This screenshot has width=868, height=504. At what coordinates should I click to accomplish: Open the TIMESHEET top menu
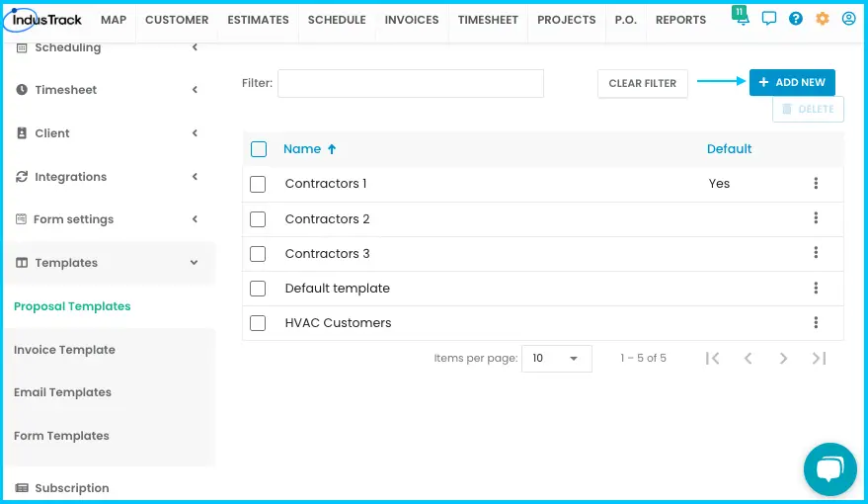pyautogui.click(x=488, y=20)
